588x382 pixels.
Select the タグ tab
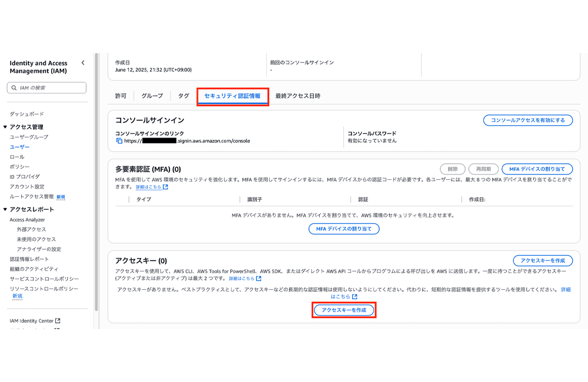tap(184, 93)
